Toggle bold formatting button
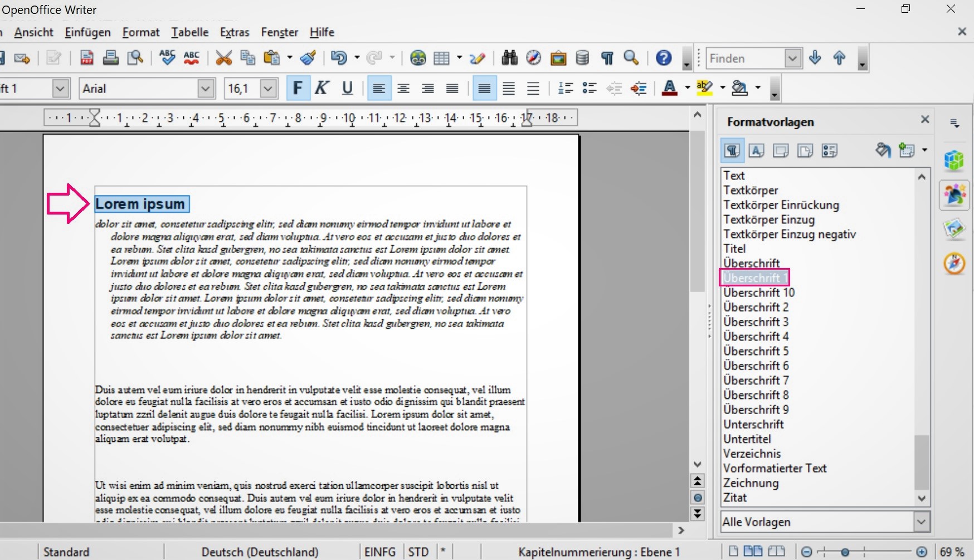Viewport: 974px width, 560px height. coord(298,89)
